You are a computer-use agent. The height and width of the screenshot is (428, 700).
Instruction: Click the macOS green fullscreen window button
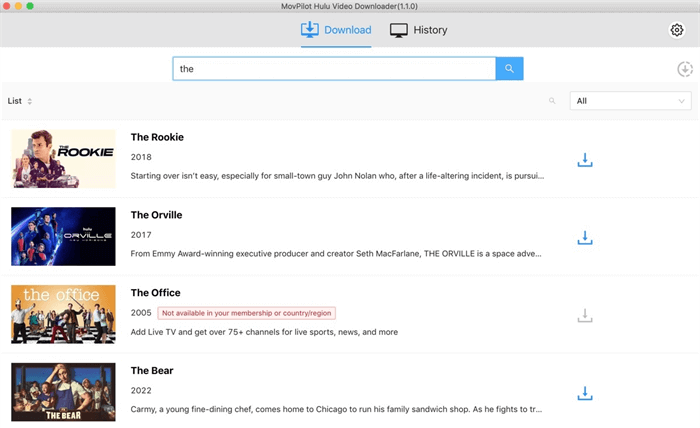[x=30, y=6]
